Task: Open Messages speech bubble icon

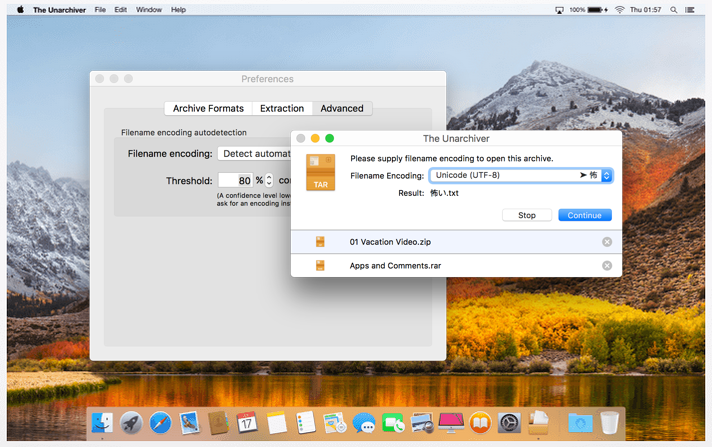Action: [x=364, y=423]
